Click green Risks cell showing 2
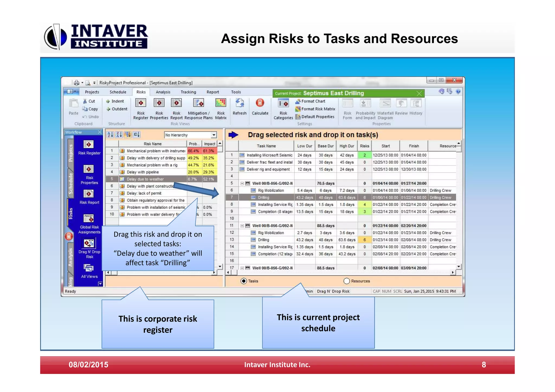This screenshot has height=392, width=555. click(364, 155)
